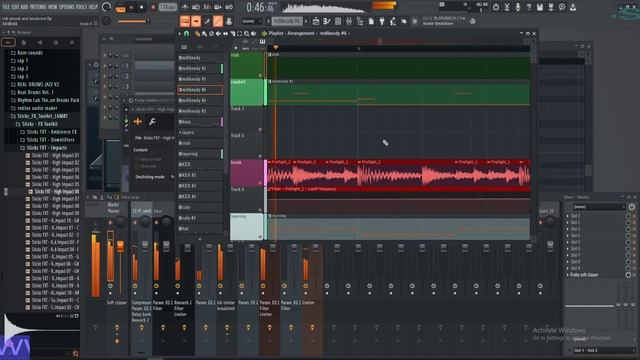Viewport: 640px width, 360px height.
Task: Click the microphone recording icon at top right
Action: point(518,7)
